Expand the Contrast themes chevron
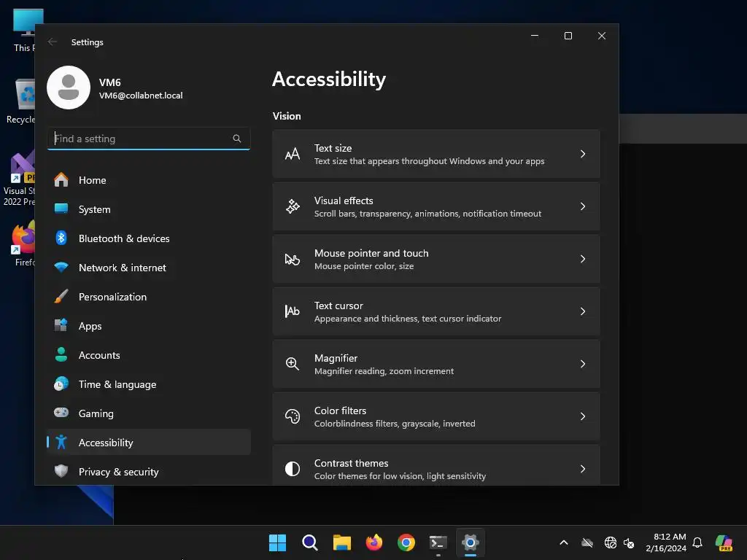 click(583, 469)
